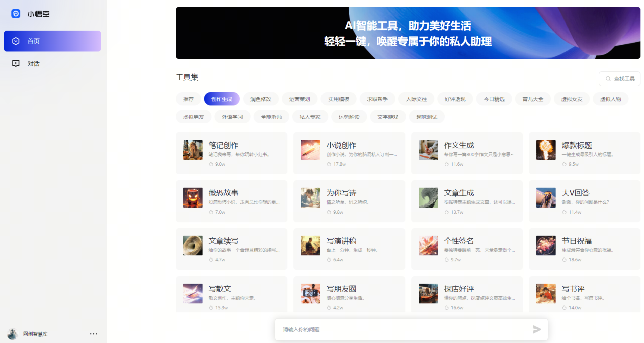Select the 推荐 category chip
The image size is (644, 343).
188,99
